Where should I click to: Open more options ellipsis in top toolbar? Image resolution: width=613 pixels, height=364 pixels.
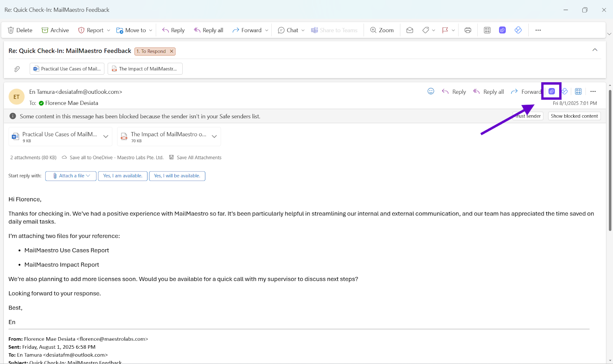tap(538, 30)
